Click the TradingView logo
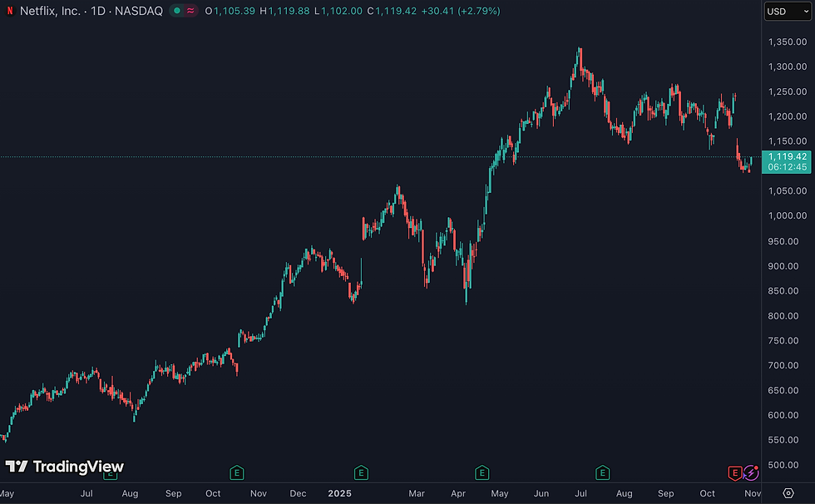This screenshot has width=815, height=504. [65, 467]
